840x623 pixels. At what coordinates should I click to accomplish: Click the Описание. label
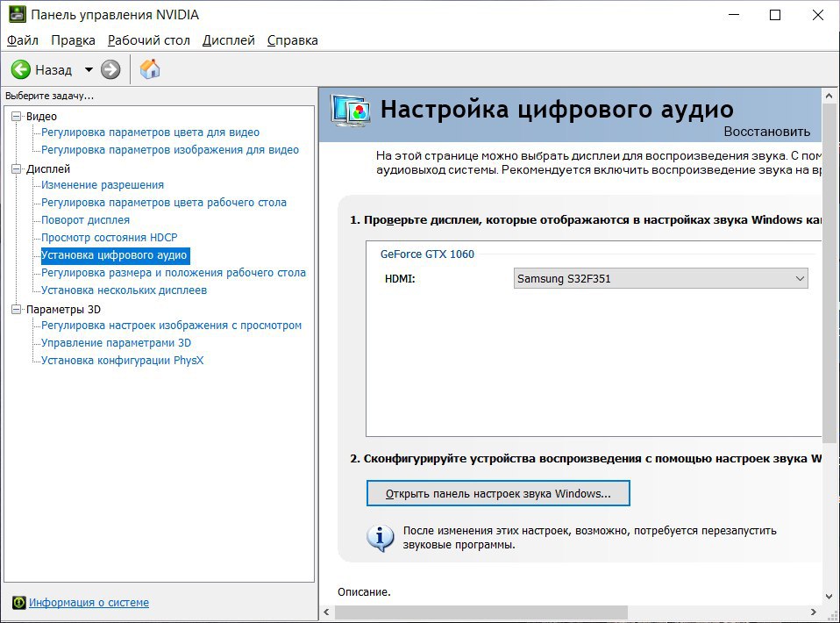click(x=364, y=592)
